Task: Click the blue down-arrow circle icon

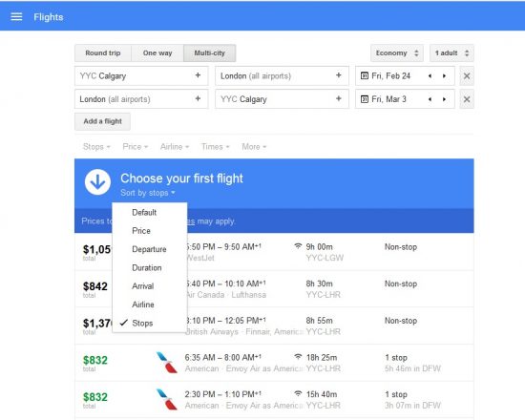Action: point(97,182)
